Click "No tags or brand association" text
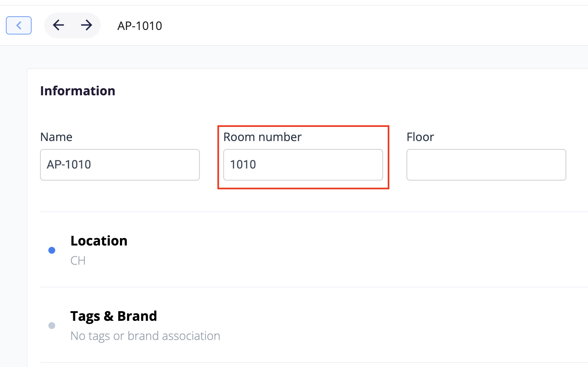The image size is (588, 367). point(145,336)
